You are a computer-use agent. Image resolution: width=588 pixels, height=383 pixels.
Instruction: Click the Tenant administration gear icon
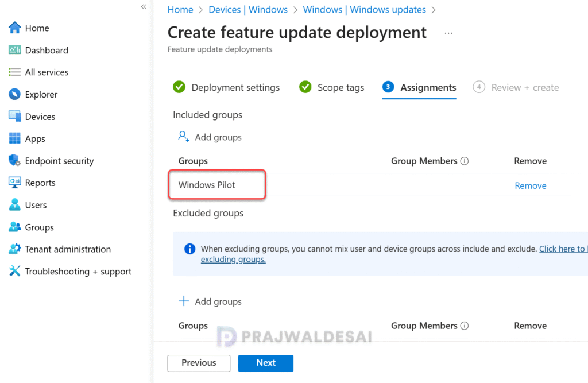[14, 249]
